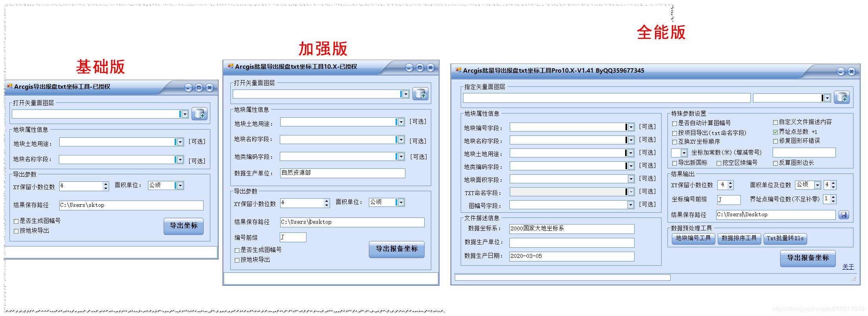This screenshot has width=868, height=316.
Task: Tick 按地块导出 in the 基础版 window
Action: click(16, 231)
